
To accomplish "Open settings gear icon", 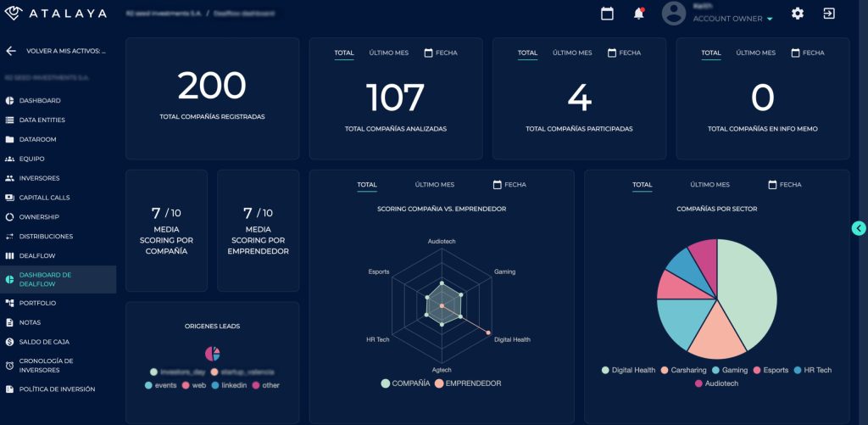I will point(797,14).
